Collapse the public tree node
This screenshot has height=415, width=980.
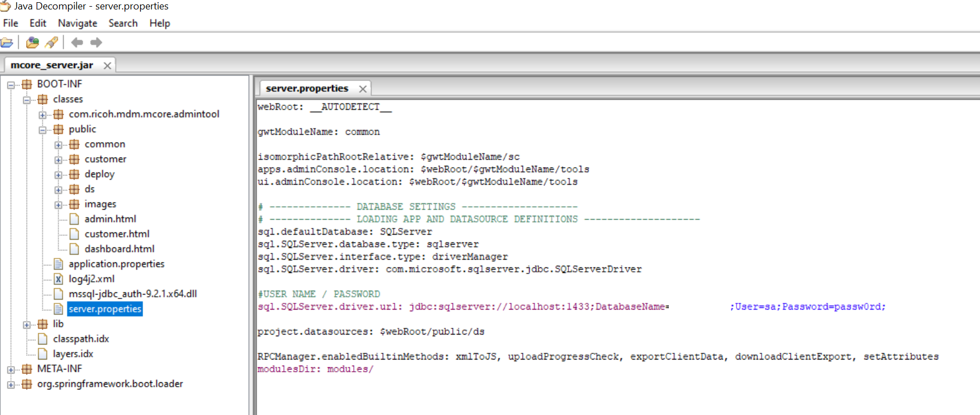coord(42,130)
